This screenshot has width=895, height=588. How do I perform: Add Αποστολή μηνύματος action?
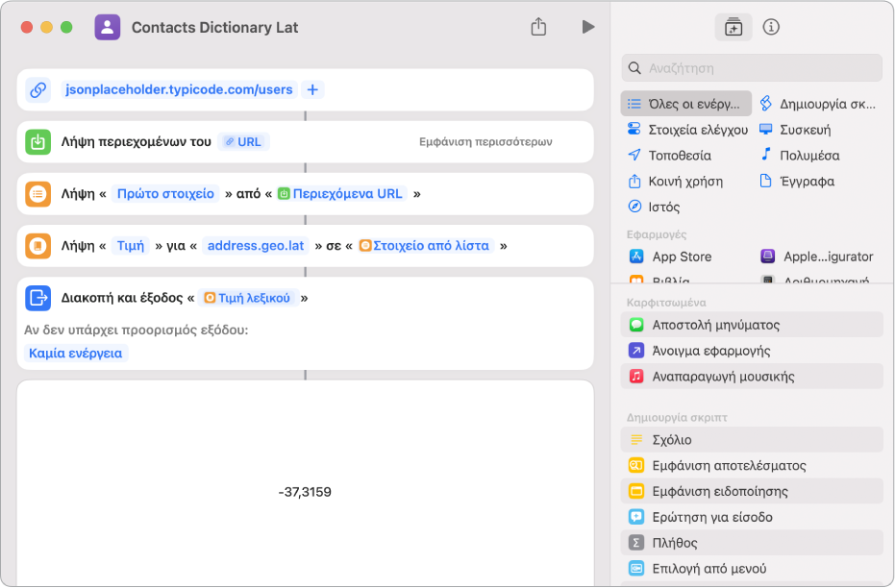[752, 325]
